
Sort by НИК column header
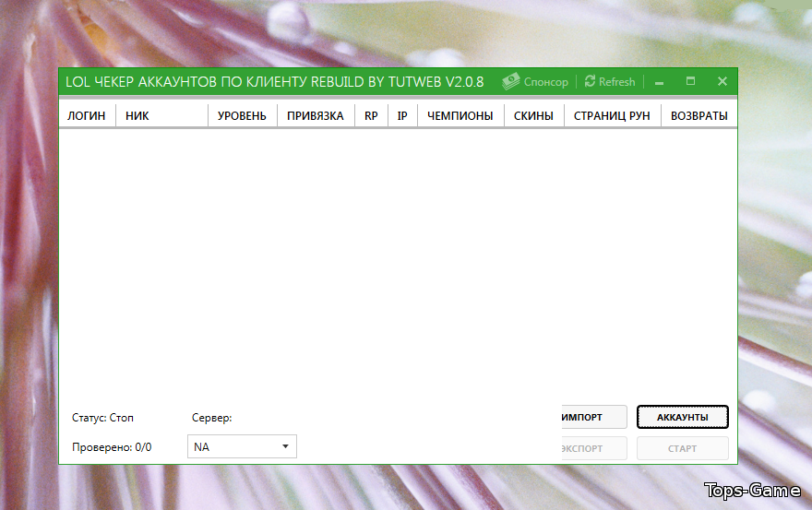click(x=137, y=116)
